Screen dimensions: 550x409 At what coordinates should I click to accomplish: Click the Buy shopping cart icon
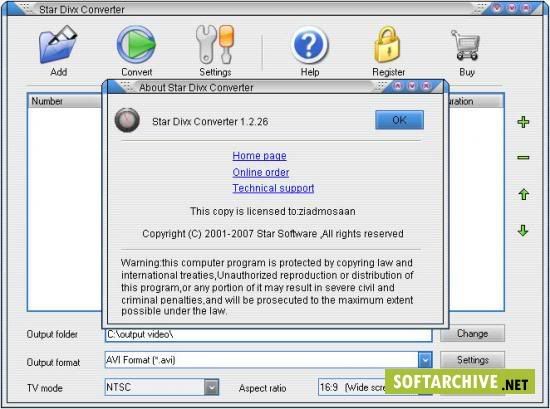click(466, 45)
